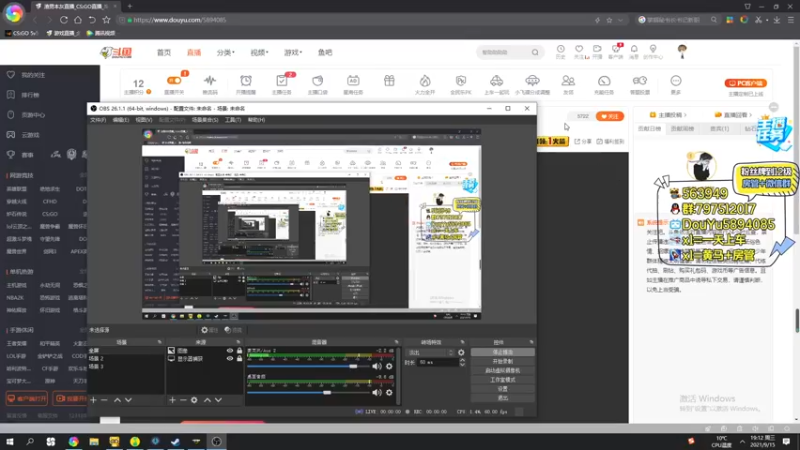Open the OBS Edit menu

[120, 120]
